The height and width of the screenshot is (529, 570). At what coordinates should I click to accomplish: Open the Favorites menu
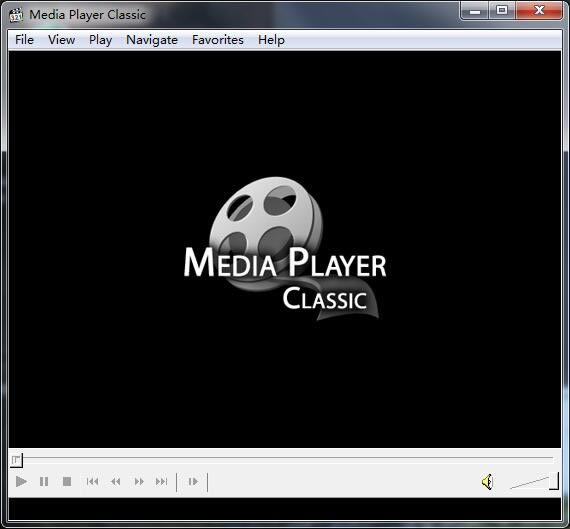[x=218, y=40]
